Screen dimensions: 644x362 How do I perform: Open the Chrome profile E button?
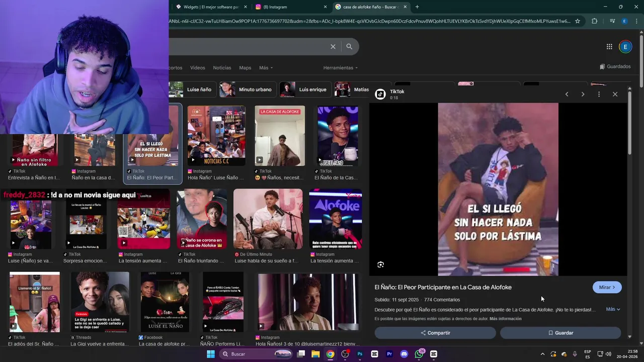pyautogui.click(x=624, y=21)
